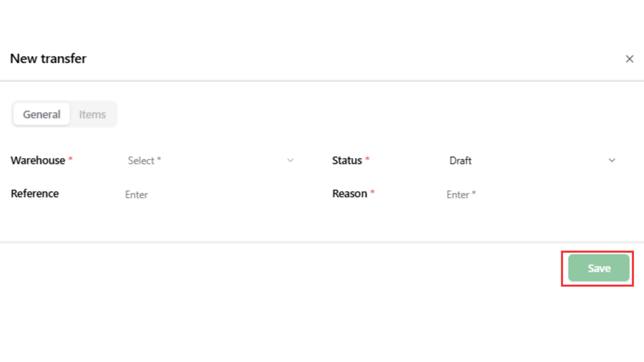Close the New transfer dialog
Viewport: 644px width, 362px height.
coord(629,59)
